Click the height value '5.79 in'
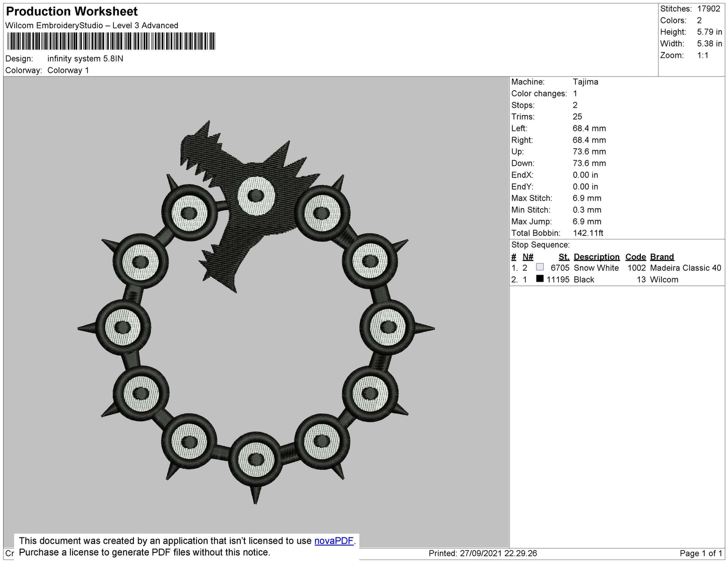 [709, 32]
